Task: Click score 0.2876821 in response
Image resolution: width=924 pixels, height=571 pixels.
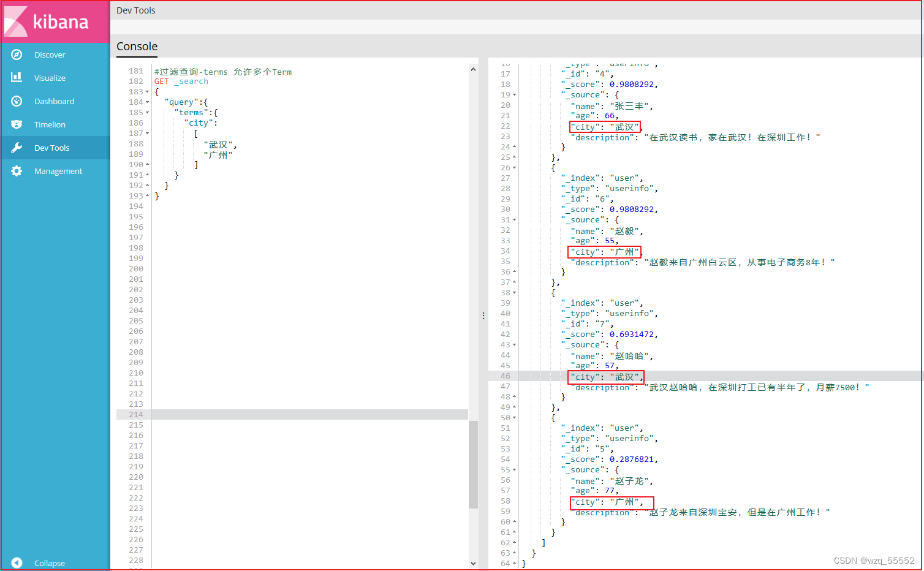Action: 632,459
